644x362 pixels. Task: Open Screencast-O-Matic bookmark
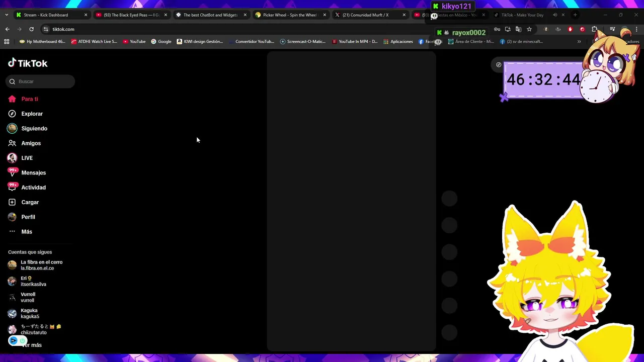click(x=303, y=42)
